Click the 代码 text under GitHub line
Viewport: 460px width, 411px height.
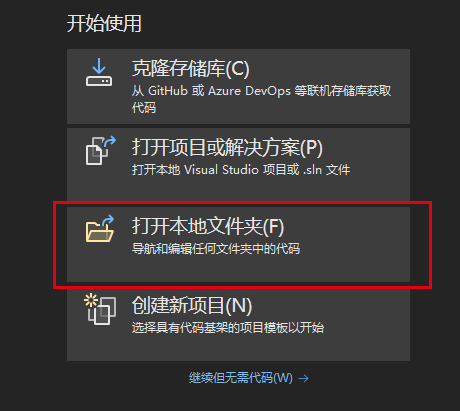point(144,108)
